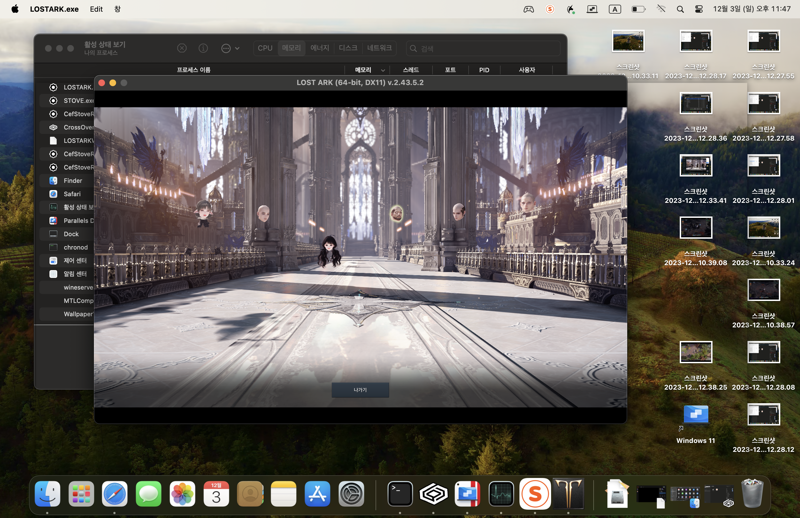Open Photos from the Dock
Image resolution: width=800 pixels, height=518 pixels.
tap(182, 494)
